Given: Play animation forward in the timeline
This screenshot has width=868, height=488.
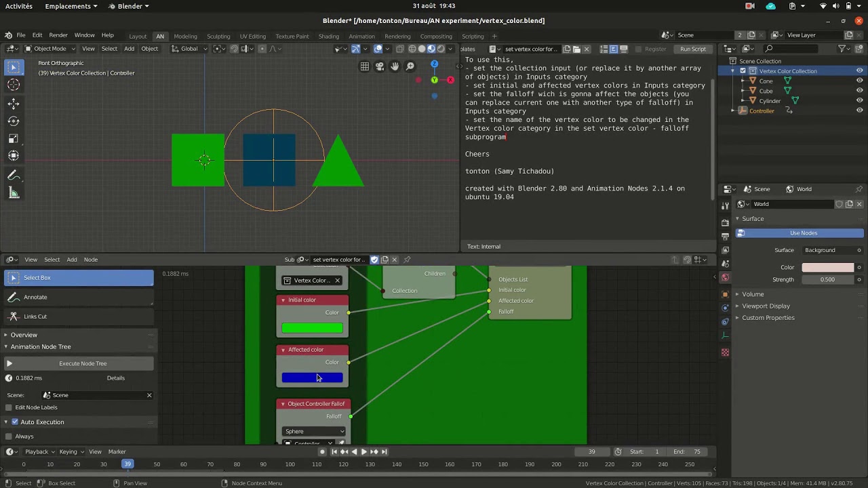Looking at the screenshot, I should (x=363, y=451).
